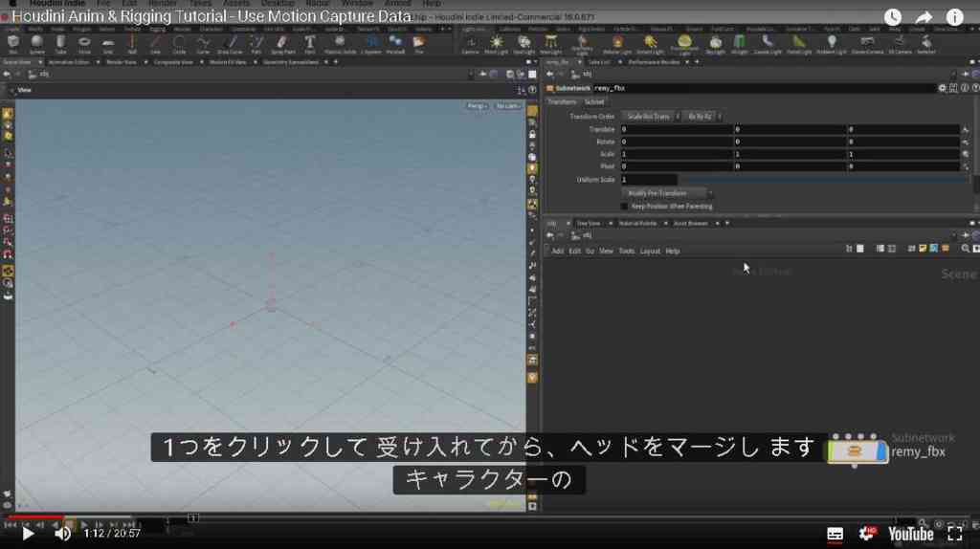Open the Render View pane tab
This screenshot has height=549, width=980.
tap(122, 62)
